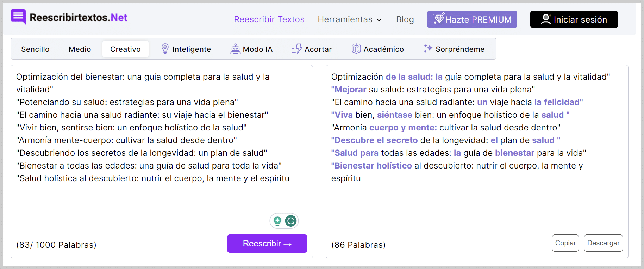Screen dimensions: 644x269
Task: Choose the Acortar lightning mode
Action: pyautogui.click(x=312, y=49)
